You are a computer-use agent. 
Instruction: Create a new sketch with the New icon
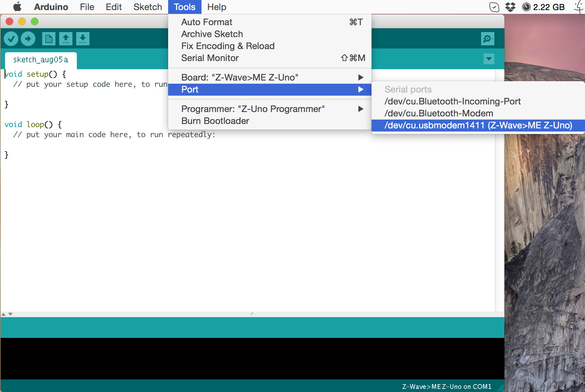click(49, 39)
